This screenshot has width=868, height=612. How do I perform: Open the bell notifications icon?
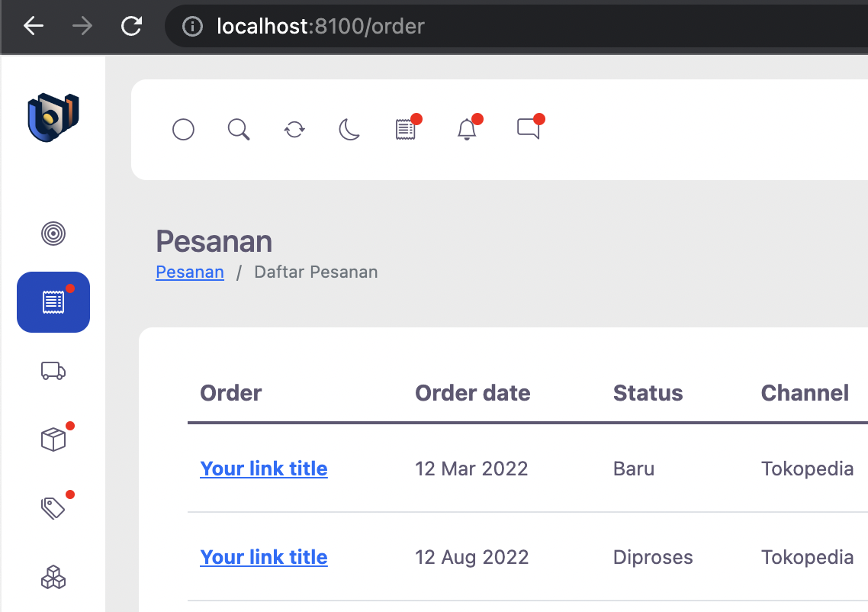(467, 130)
